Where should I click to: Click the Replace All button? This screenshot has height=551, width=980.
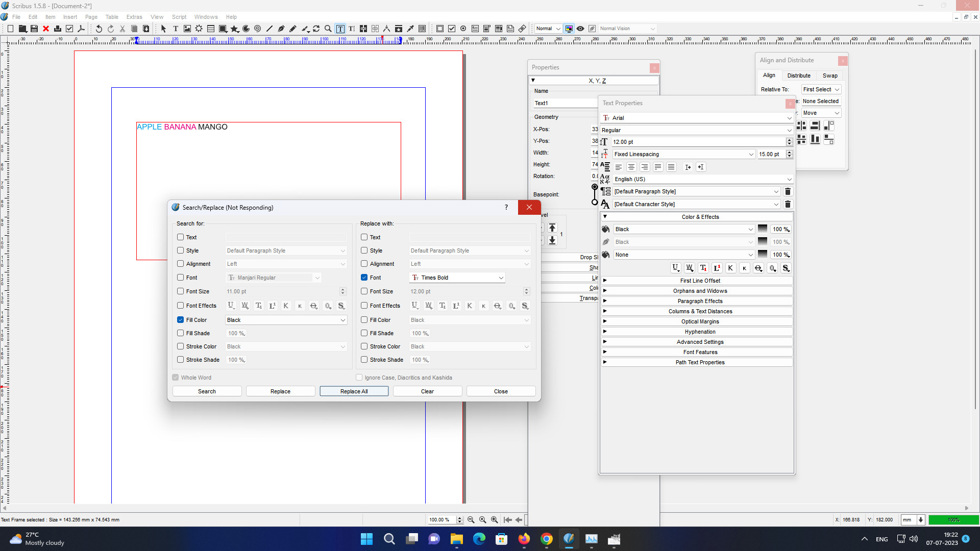tap(354, 391)
